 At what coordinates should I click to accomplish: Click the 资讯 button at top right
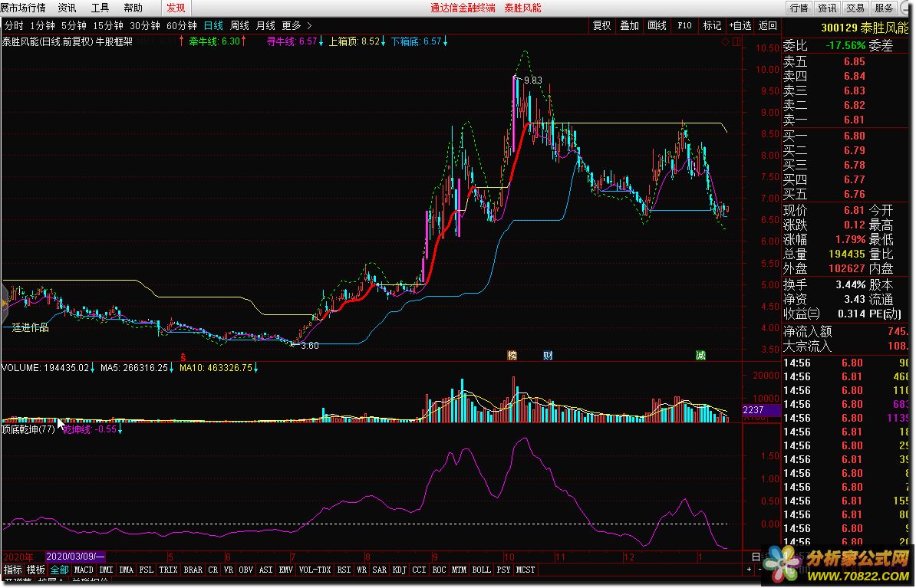point(826,8)
